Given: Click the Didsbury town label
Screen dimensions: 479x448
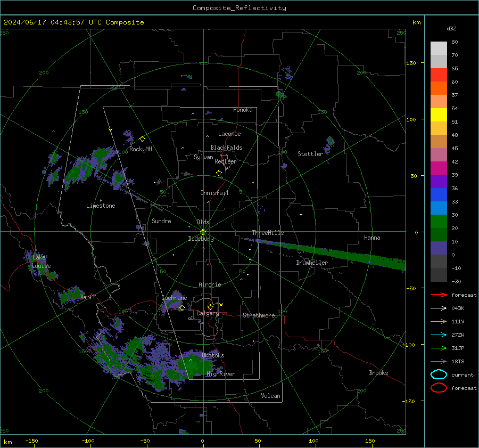Looking at the screenshot, I should 201,239.
